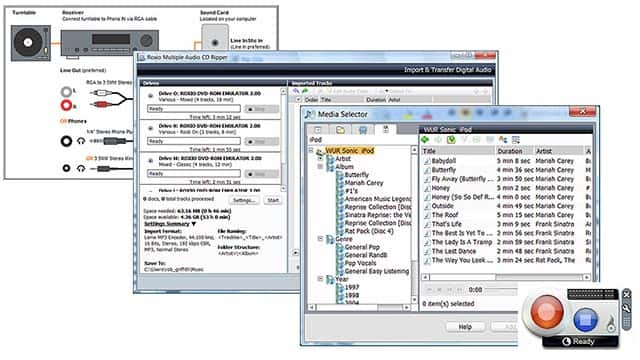Click the Stop button for Drive H (Mixed - Classic)
This screenshot has height=360, width=640.
click(261, 174)
